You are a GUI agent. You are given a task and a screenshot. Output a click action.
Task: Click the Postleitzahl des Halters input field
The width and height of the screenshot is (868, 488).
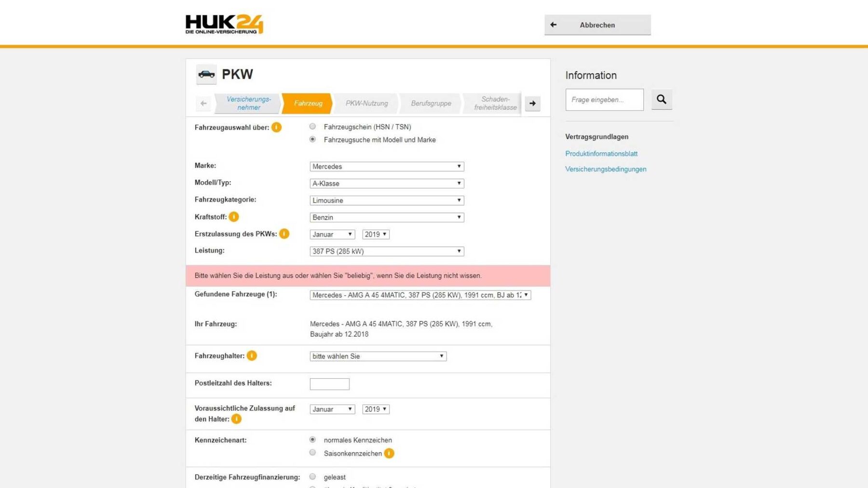pyautogui.click(x=329, y=384)
